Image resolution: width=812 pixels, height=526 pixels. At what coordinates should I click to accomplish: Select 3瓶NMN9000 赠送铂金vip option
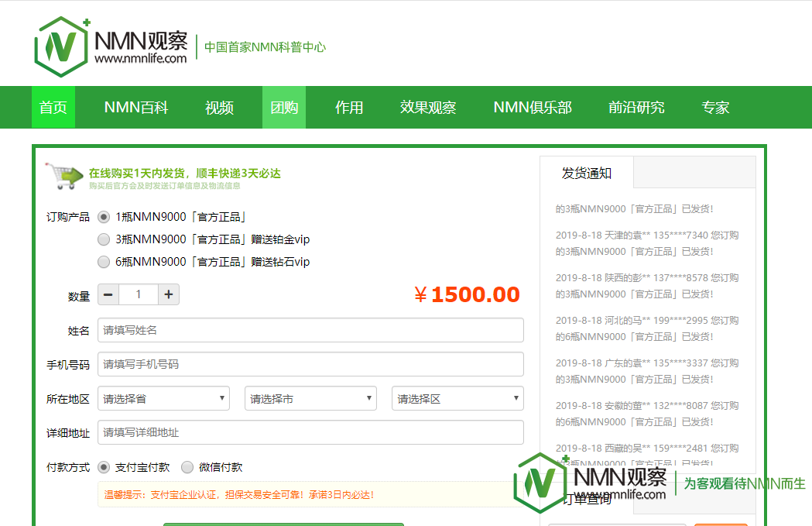(104, 239)
